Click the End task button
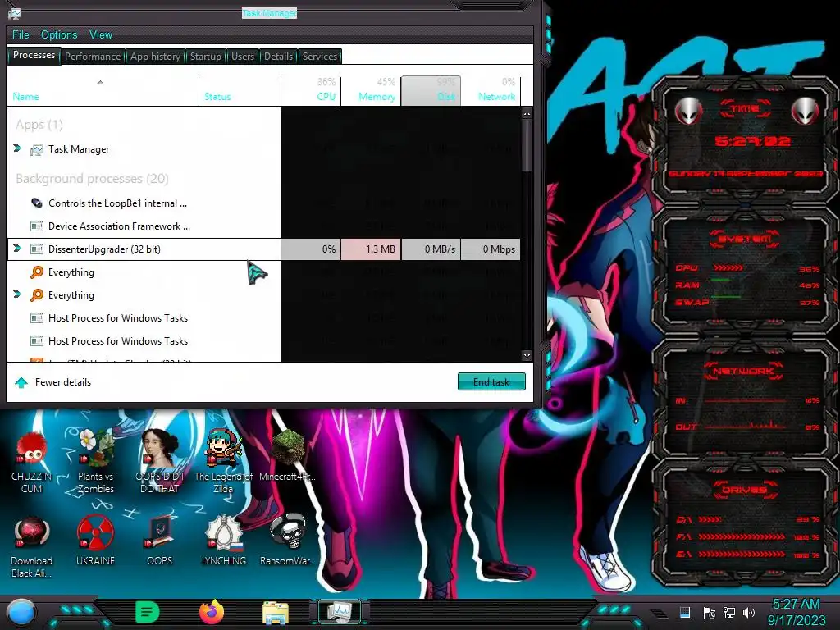 pyautogui.click(x=491, y=382)
